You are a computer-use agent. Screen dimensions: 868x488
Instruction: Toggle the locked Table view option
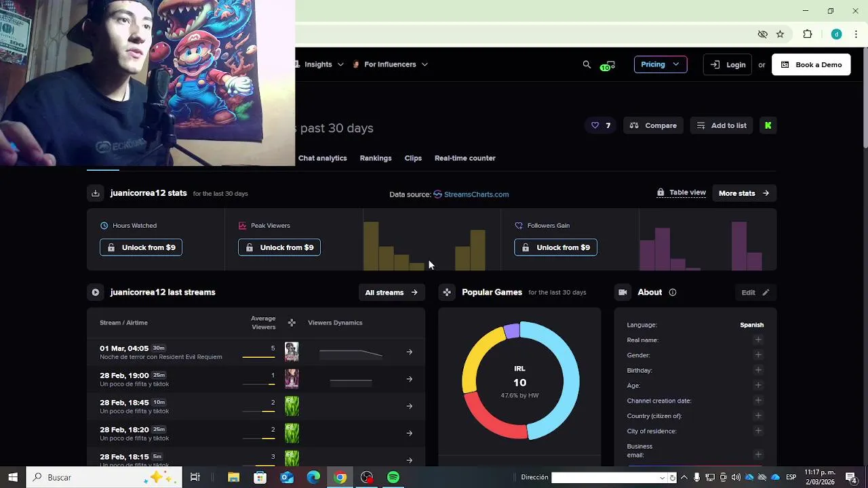coord(682,192)
